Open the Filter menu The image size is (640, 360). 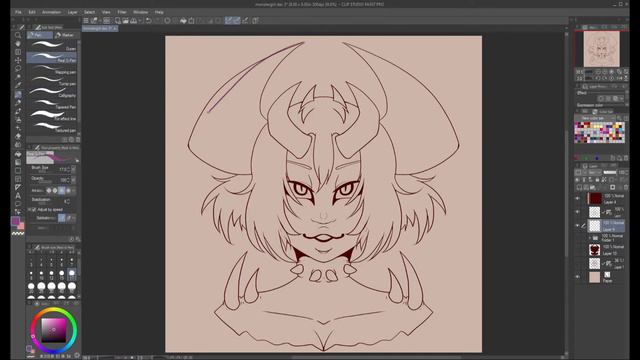(122, 12)
